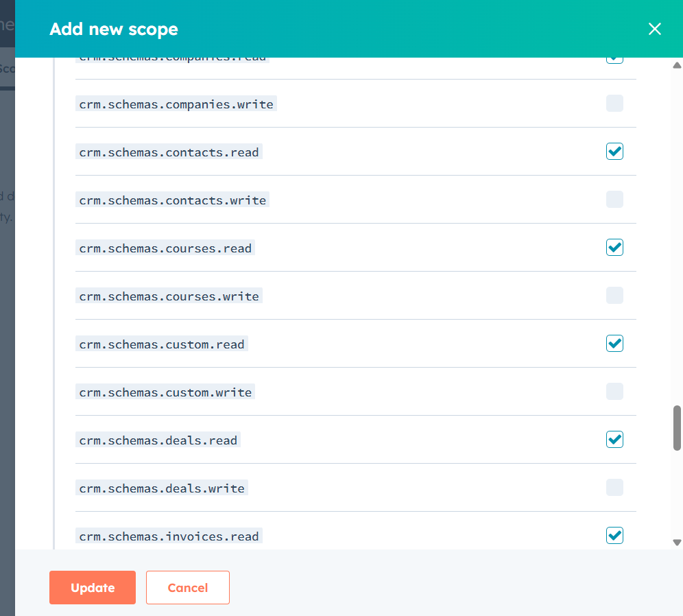Enable the crm.schemas.contacts.write scope
The image size is (683, 616).
pyautogui.click(x=614, y=199)
